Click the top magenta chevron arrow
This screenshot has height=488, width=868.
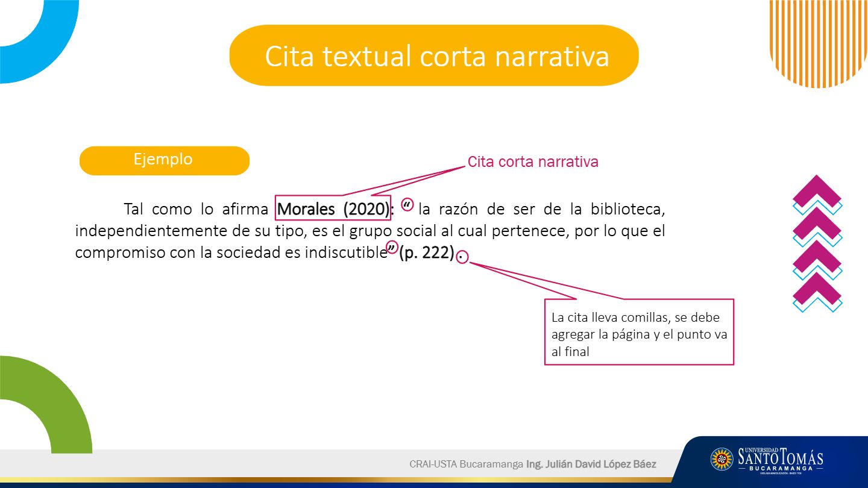point(817,192)
